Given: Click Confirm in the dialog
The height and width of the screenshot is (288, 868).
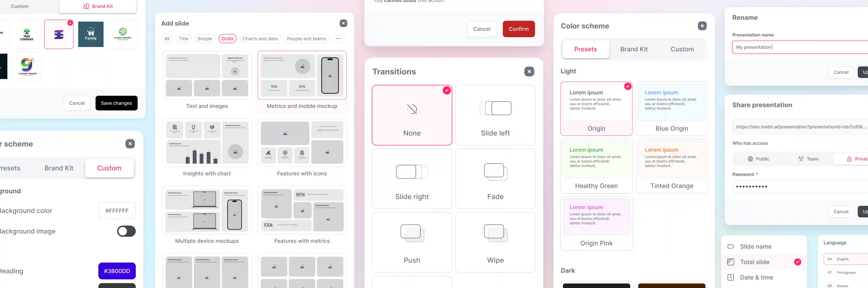Looking at the screenshot, I should point(518,29).
